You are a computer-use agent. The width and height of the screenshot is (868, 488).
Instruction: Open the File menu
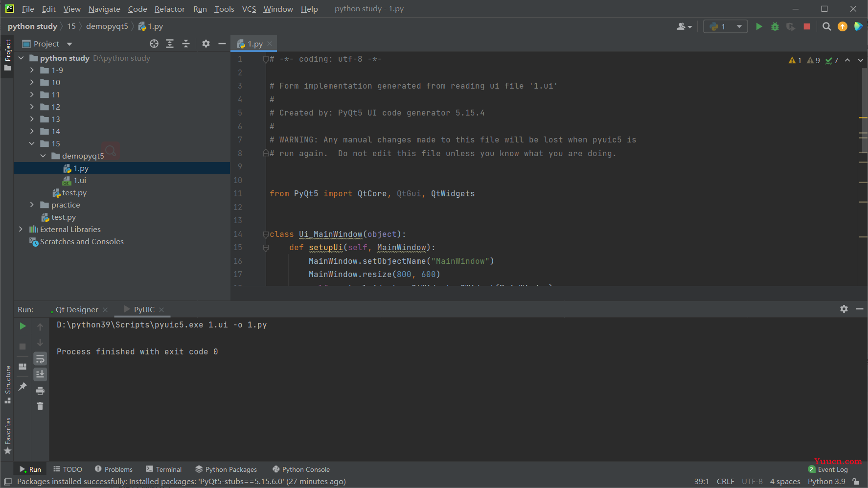[x=28, y=9]
